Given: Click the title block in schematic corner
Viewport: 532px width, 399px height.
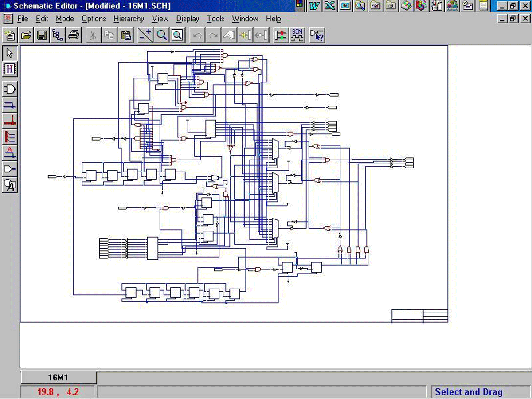Looking at the screenshot, I should pos(420,316).
